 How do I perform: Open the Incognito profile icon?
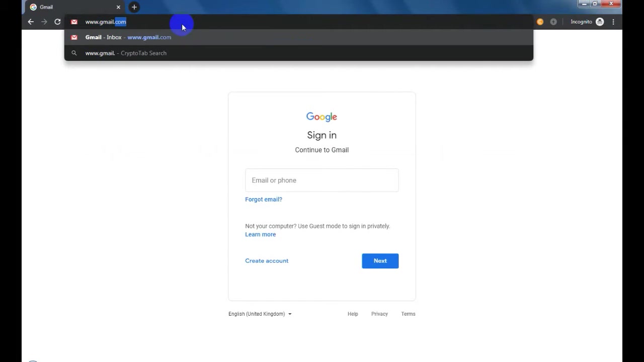tap(600, 22)
